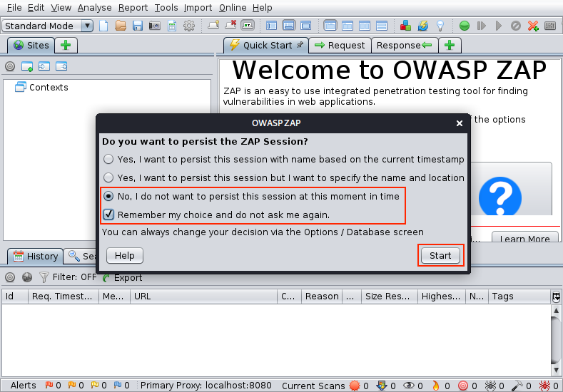Click the Step breakpoint icon
Screen dimensions: 563x392
click(482, 26)
